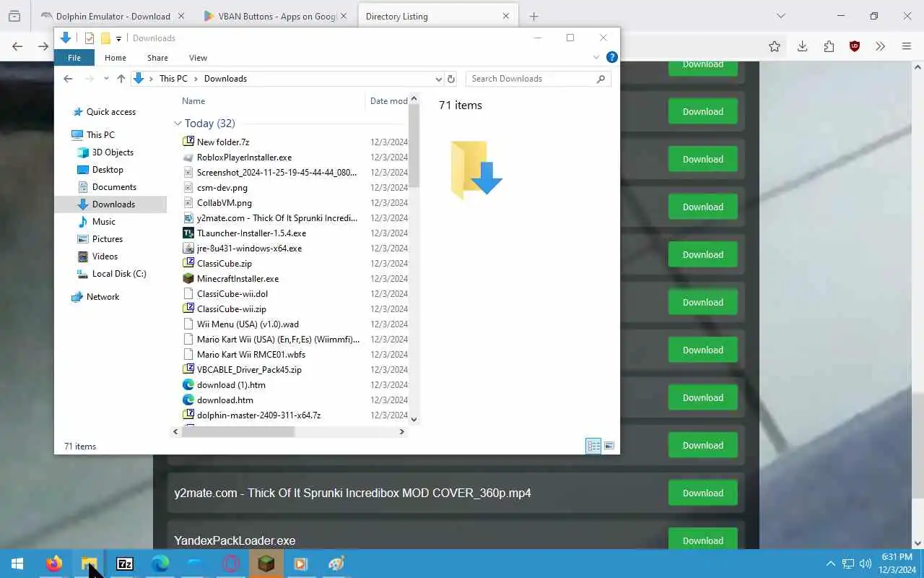Screen dimensions: 924x578
Task: Open the address bar previous locations dropdown
Action: (x=438, y=79)
